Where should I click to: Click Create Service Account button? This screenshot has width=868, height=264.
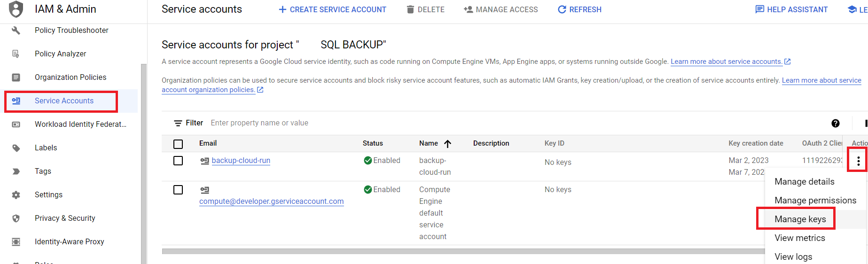tap(332, 9)
